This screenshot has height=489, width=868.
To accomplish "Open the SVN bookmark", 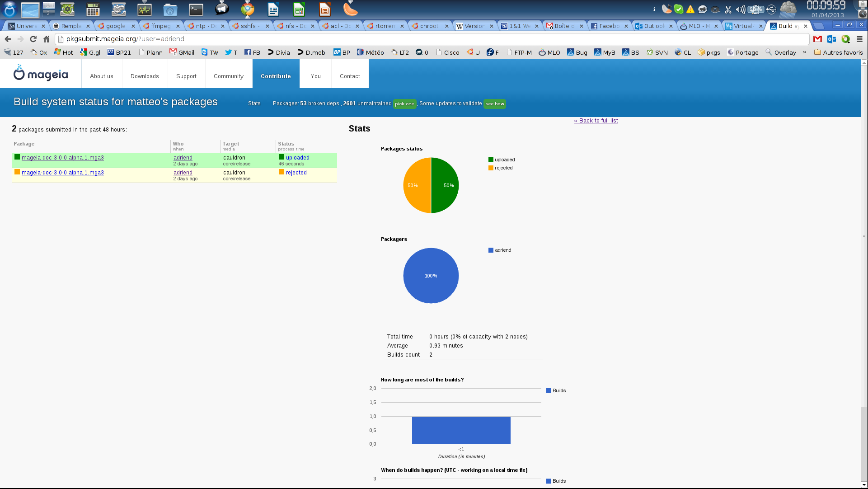I will (x=657, y=52).
